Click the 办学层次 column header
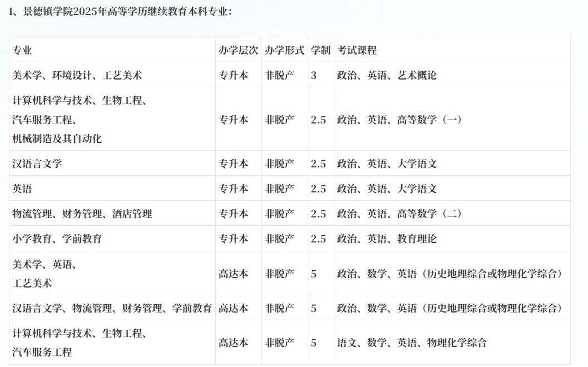 [238, 50]
